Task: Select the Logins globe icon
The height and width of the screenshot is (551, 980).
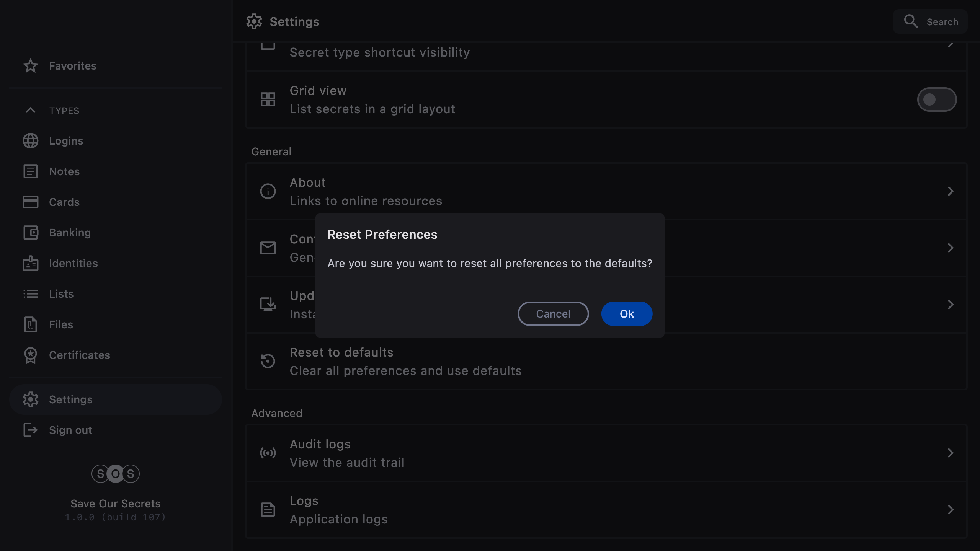Action: [x=31, y=141]
